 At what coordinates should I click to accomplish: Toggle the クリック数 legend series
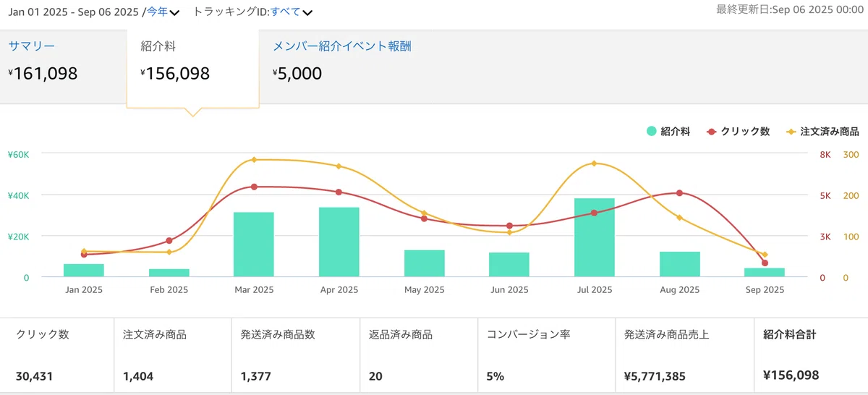(738, 132)
